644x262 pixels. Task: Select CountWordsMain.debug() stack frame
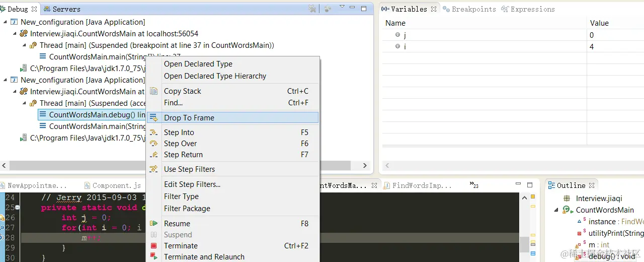coord(92,115)
